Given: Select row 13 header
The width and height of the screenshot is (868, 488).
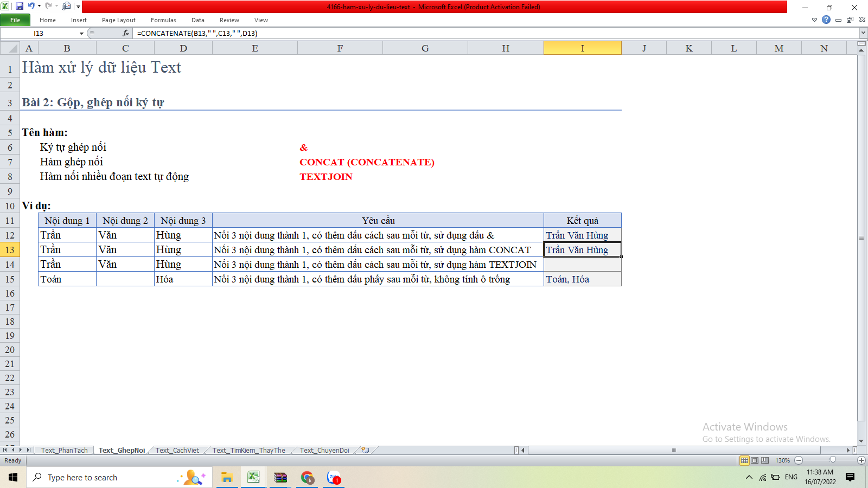Looking at the screenshot, I should [x=10, y=250].
